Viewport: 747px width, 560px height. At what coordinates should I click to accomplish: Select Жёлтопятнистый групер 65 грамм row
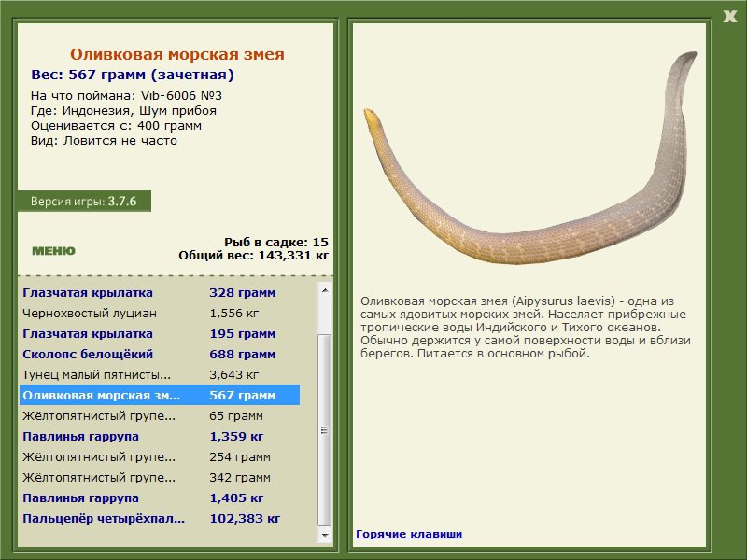pos(160,415)
